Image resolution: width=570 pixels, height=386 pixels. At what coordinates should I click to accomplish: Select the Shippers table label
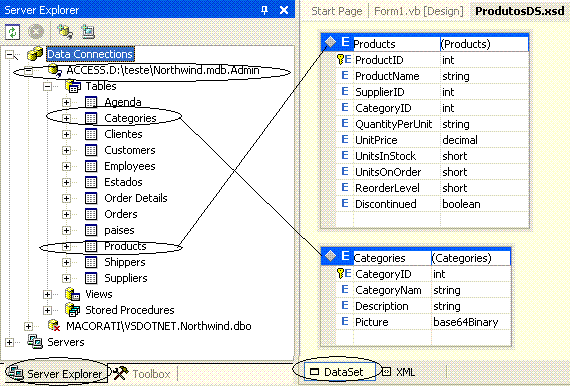tap(125, 262)
